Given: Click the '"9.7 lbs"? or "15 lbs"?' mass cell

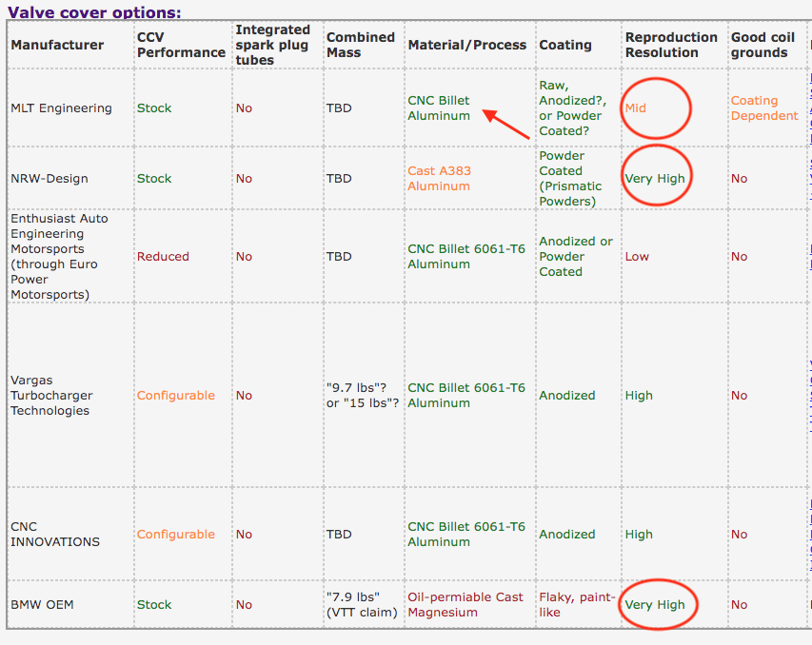Looking at the screenshot, I should 363,396.
